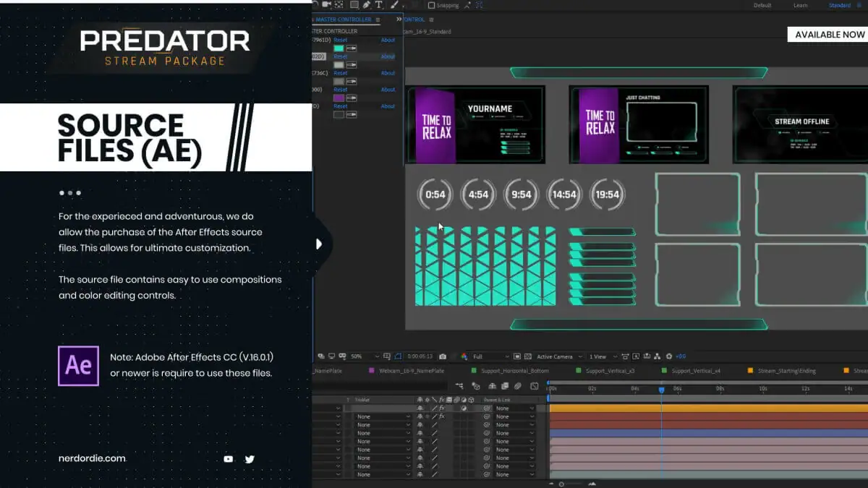Select the Pen tool in the toolbar
The height and width of the screenshot is (488, 868).
tap(367, 5)
